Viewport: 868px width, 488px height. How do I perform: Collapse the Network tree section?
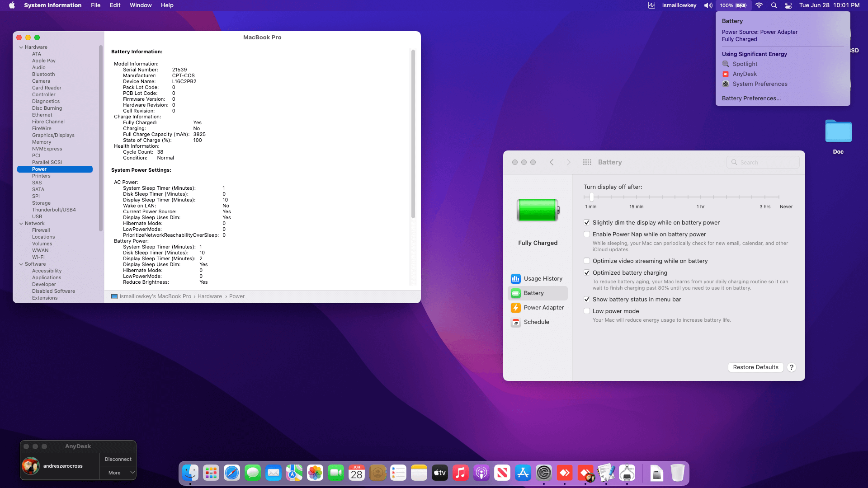point(21,224)
